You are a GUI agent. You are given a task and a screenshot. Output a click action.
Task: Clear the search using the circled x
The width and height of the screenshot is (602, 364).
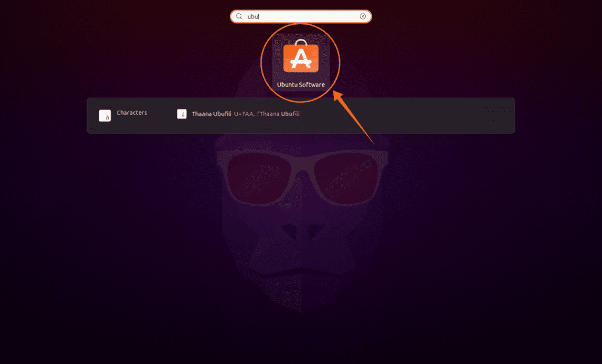[x=363, y=16]
